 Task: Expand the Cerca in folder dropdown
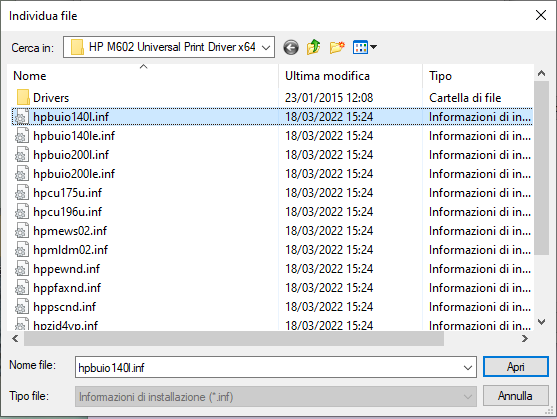266,47
